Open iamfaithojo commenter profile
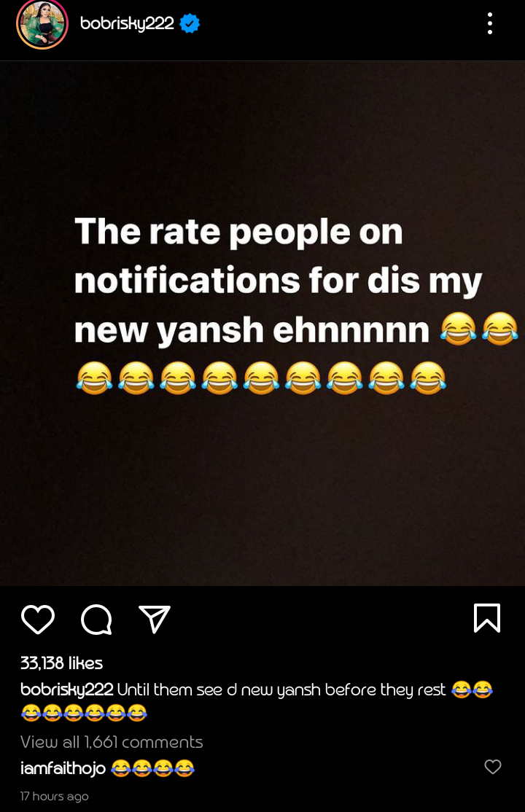Screen dimensions: 525x812 point(63,768)
